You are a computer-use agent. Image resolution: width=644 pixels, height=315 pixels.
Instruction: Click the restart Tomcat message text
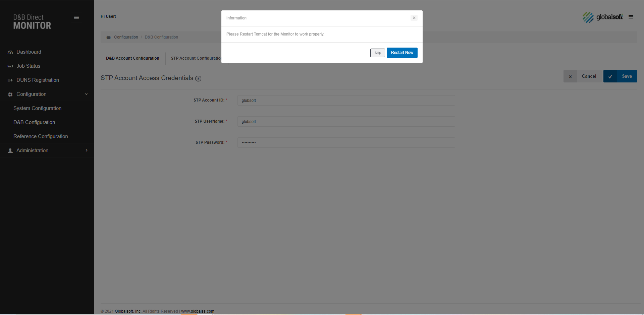tap(275, 34)
